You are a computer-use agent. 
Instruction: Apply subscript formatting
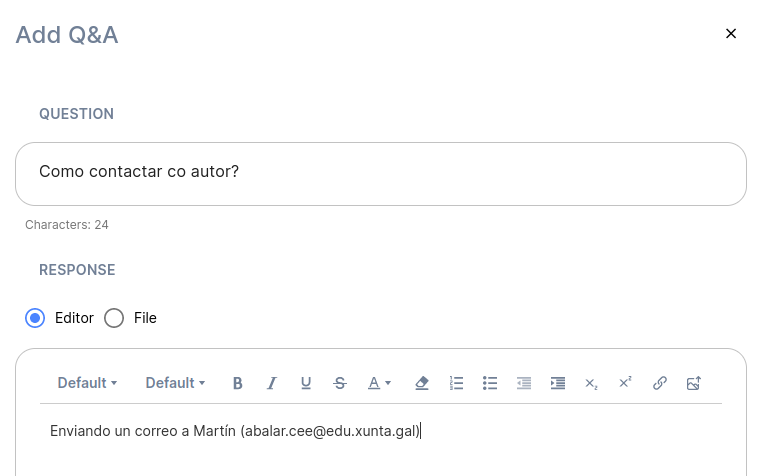coord(591,383)
